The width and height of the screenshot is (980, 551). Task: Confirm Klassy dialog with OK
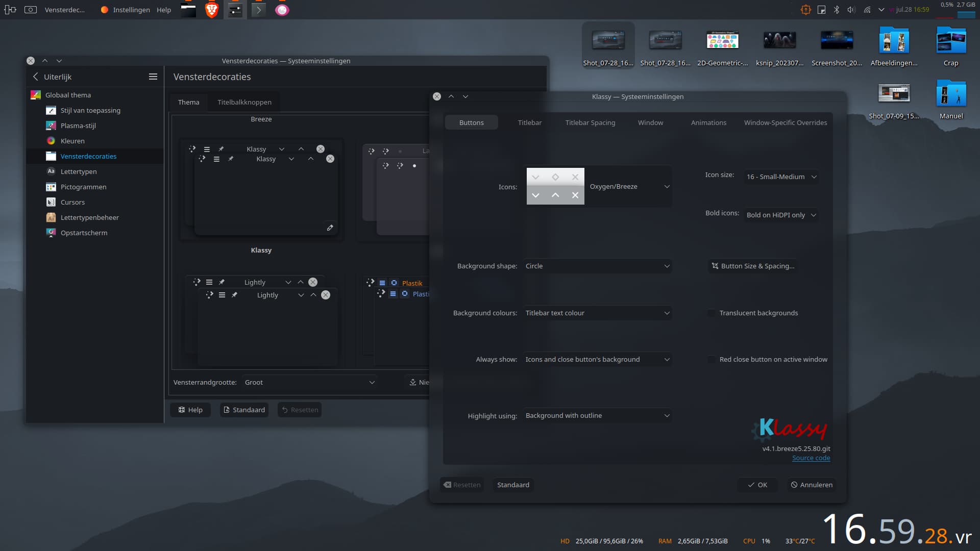[757, 485]
